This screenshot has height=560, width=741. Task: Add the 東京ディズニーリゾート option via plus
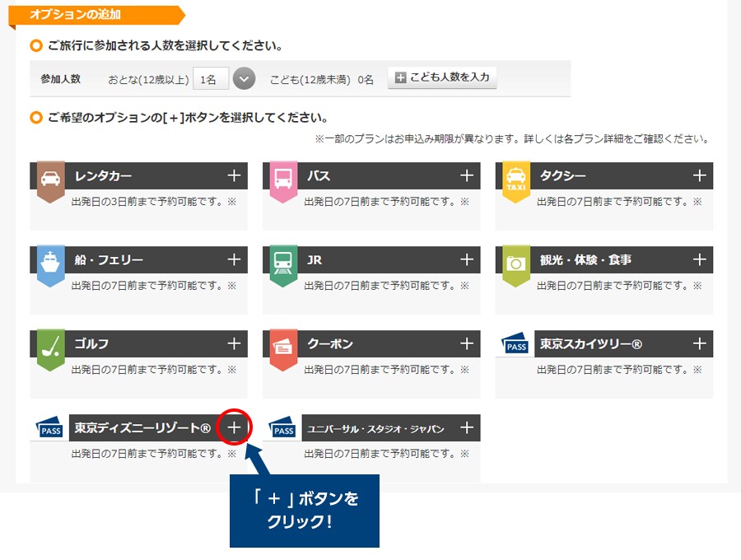234,427
